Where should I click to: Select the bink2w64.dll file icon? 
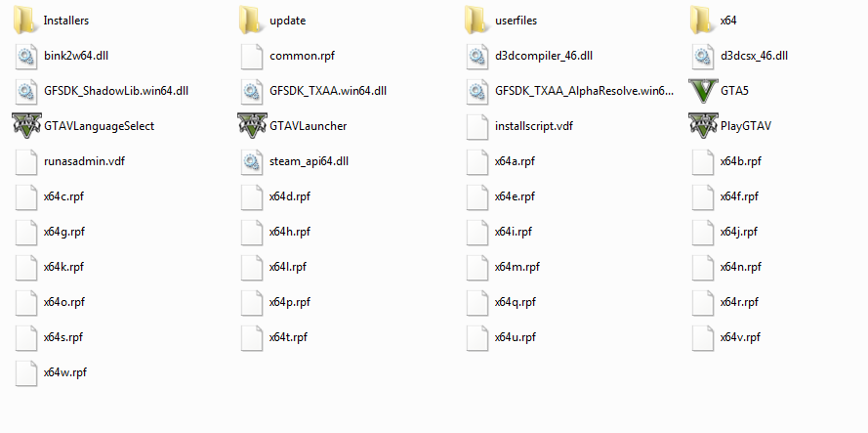tap(26, 56)
